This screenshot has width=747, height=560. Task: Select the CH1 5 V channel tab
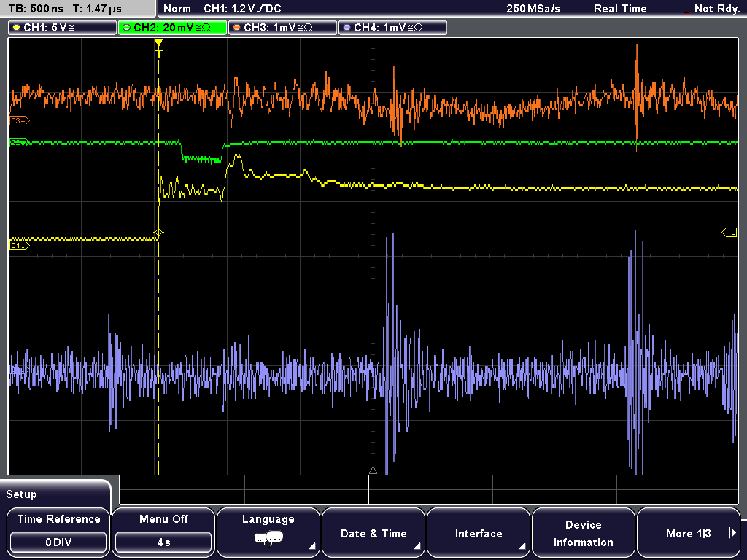pyautogui.click(x=63, y=28)
